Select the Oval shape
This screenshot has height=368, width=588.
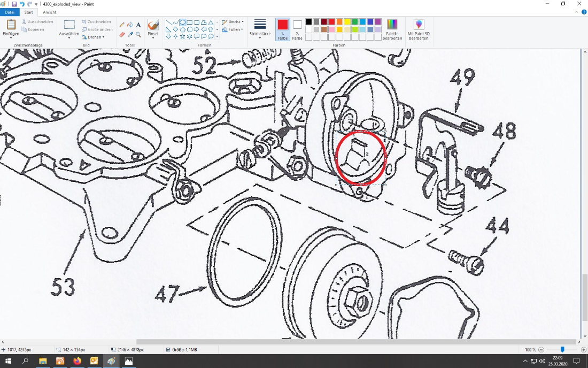tap(182, 22)
